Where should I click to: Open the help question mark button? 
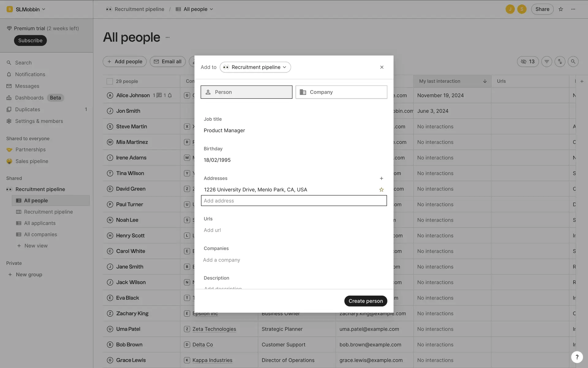(x=577, y=357)
